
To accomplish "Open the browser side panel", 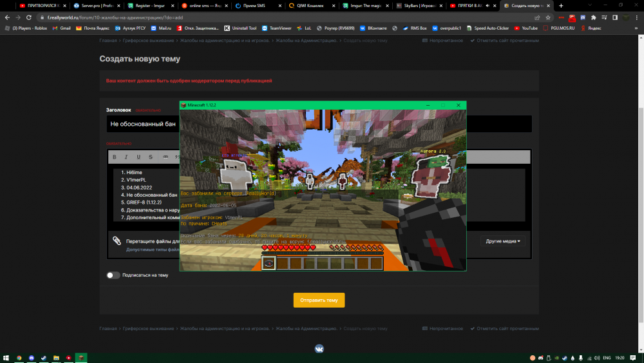I will [x=615, y=17].
